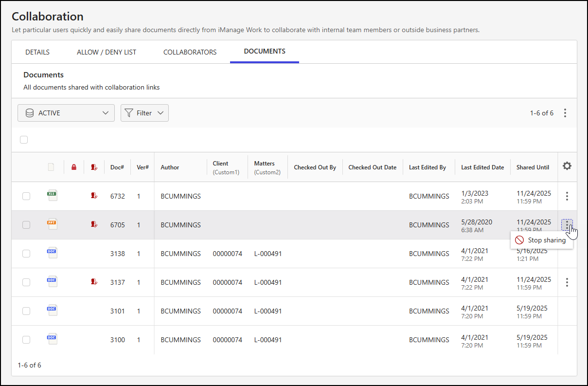The height and width of the screenshot is (386, 588).
Task: Open document 6705 via its Doc# link
Action: click(117, 224)
